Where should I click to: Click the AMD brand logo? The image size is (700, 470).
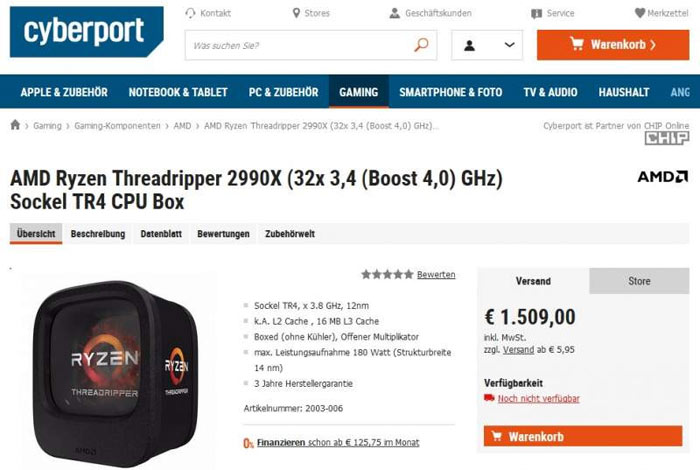coord(662,177)
